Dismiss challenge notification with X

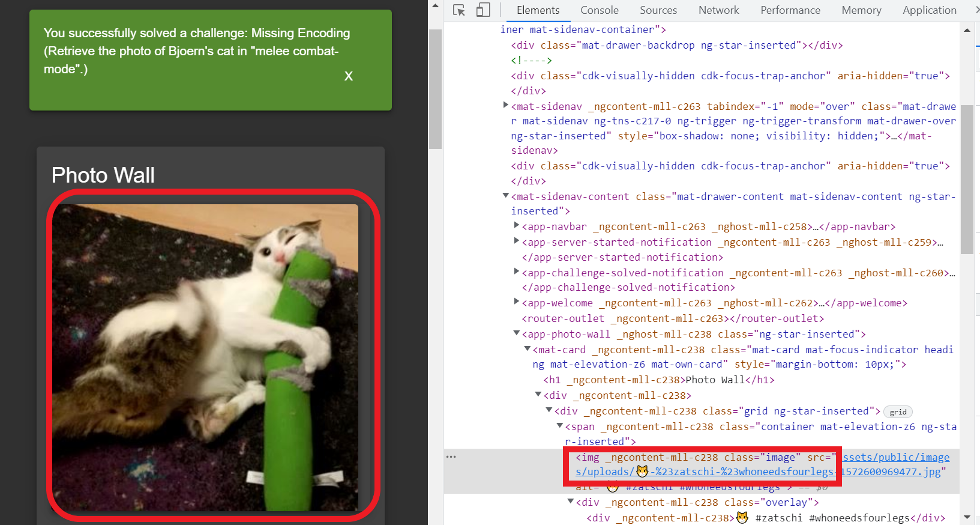[349, 76]
